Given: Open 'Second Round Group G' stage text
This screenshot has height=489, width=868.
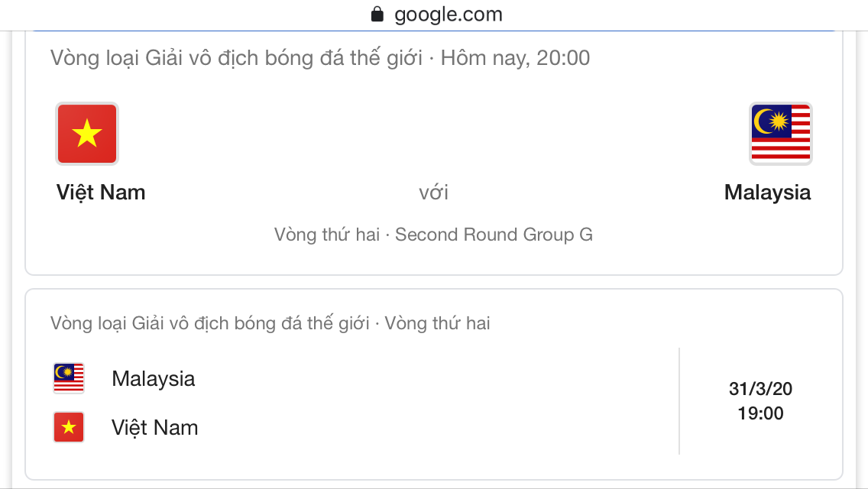Looking at the screenshot, I should [x=494, y=235].
